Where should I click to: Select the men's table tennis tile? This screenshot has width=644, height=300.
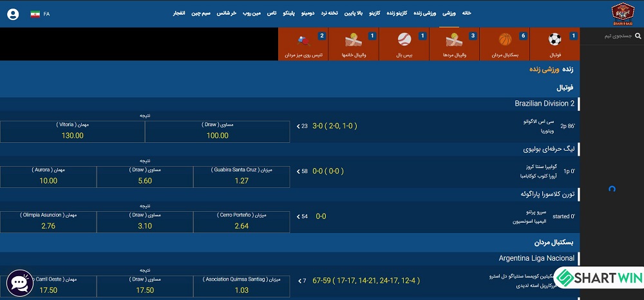(303, 44)
